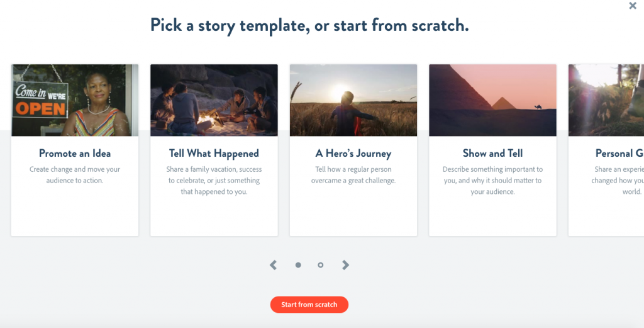The image size is (644, 328).
Task: Open the Hero's Journey field image
Action: pyautogui.click(x=353, y=100)
